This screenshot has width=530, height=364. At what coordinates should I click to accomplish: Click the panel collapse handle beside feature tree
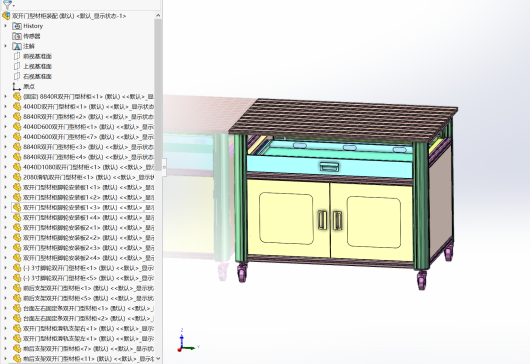164,167
